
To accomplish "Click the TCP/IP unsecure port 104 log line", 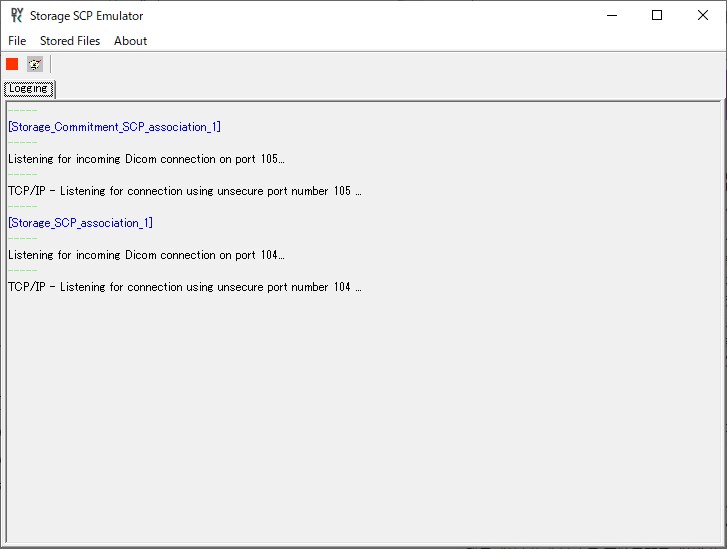I will click(184, 287).
